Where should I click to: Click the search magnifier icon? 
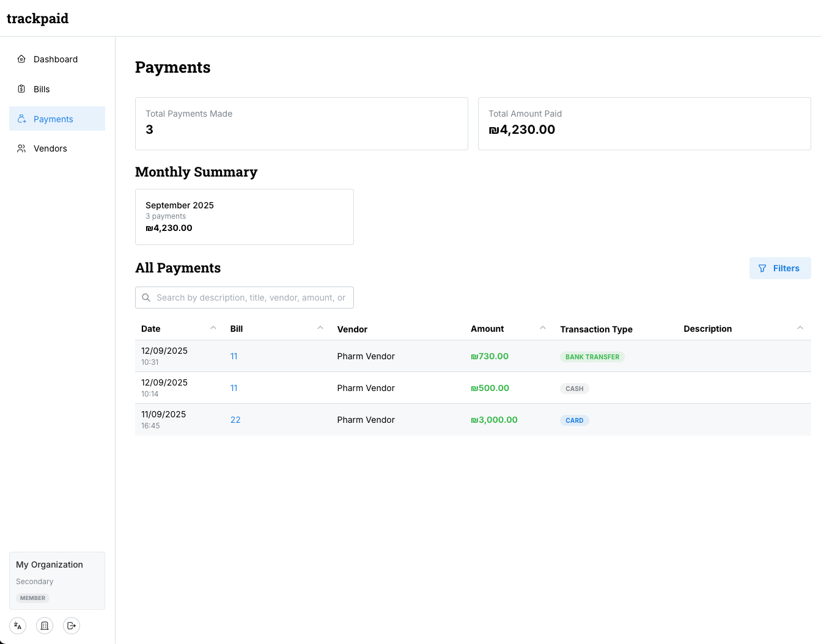(146, 298)
